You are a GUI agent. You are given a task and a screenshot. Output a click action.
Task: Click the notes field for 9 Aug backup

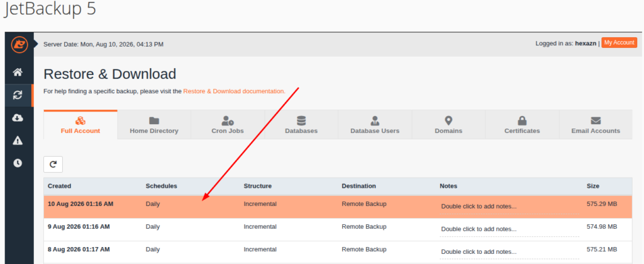click(x=509, y=229)
